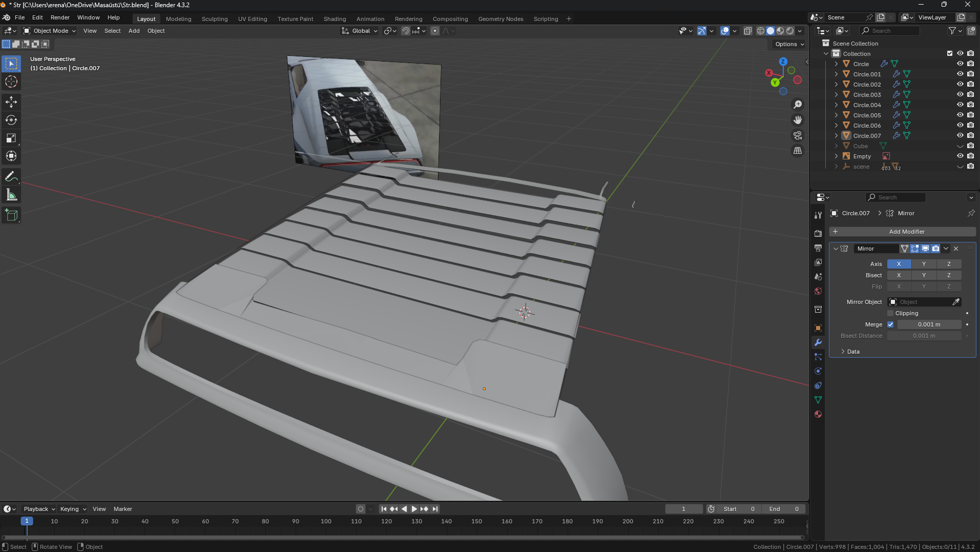Click the Merge distance value field

tap(929, 324)
